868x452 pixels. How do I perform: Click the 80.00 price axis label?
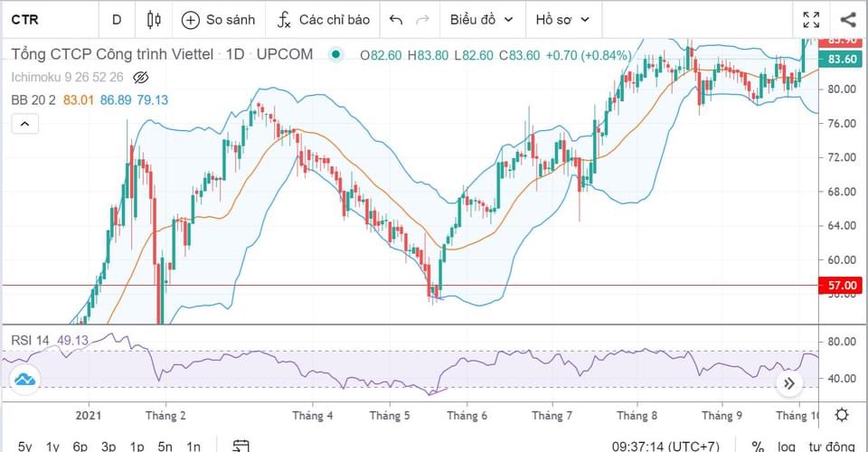click(x=842, y=89)
